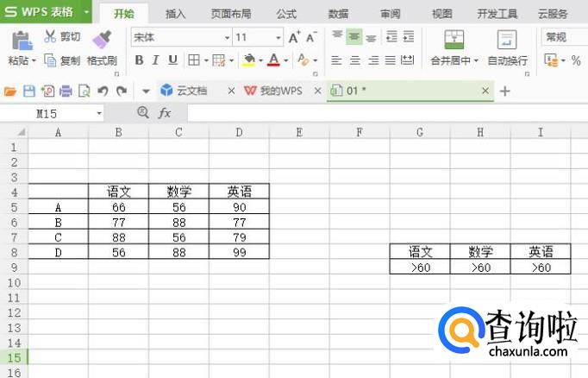Image resolution: width=588 pixels, height=378 pixels.
Task: Toggle middle vertical alignment
Action: pyautogui.click(x=354, y=37)
